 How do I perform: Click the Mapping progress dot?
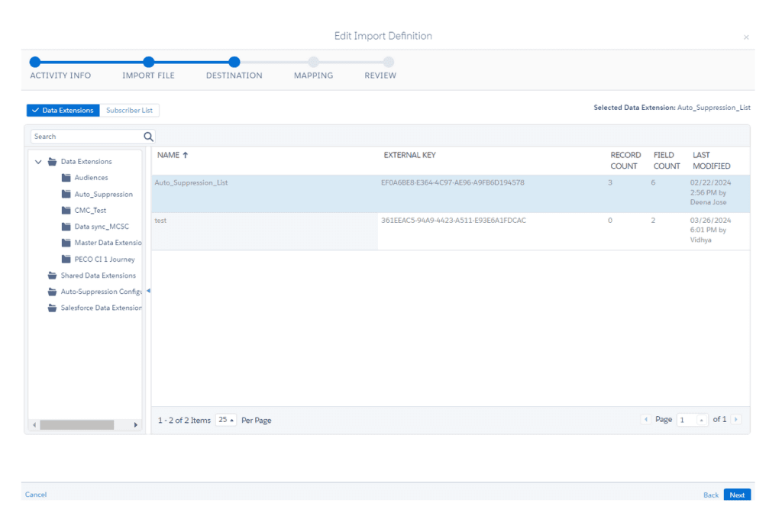313,62
